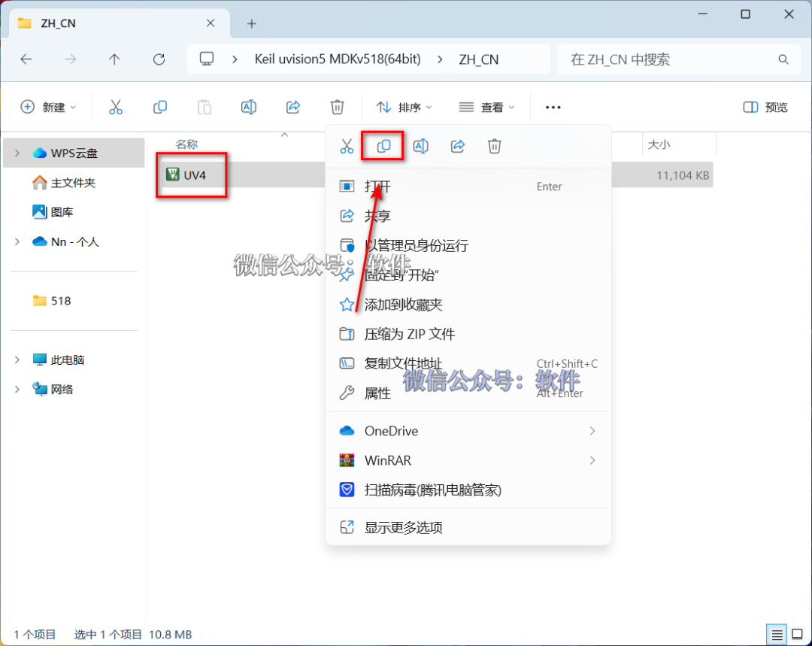
Task: Click the Cut icon in the context menu
Action: [347, 147]
